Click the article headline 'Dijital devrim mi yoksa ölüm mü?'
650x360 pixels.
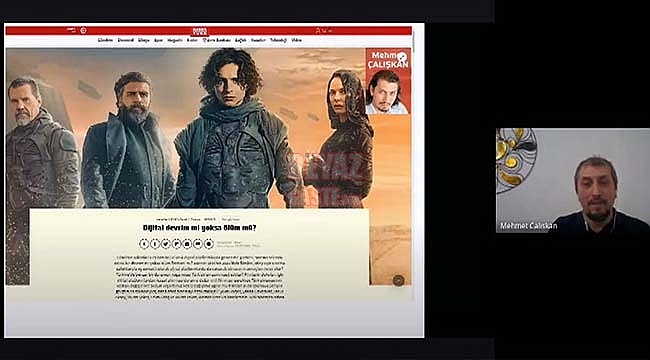pos(199,227)
